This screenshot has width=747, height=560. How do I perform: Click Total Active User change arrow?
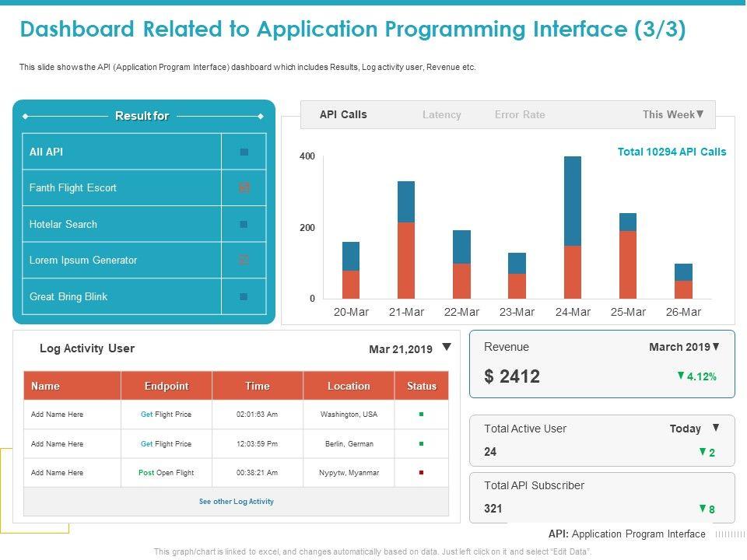pyautogui.click(x=702, y=452)
